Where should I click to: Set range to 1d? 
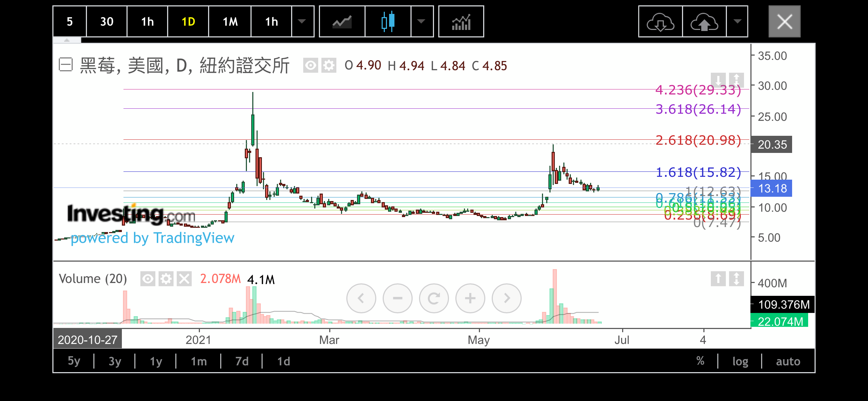point(284,361)
